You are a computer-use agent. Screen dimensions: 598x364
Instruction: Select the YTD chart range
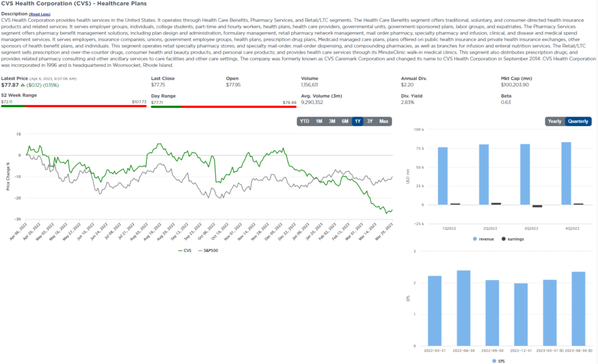tap(304, 121)
